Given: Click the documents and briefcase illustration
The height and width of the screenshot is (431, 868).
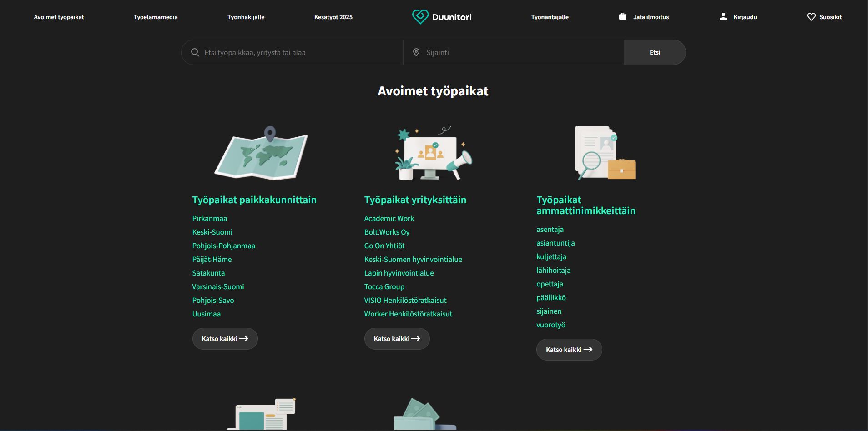Looking at the screenshot, I should (x=605, y=153).
